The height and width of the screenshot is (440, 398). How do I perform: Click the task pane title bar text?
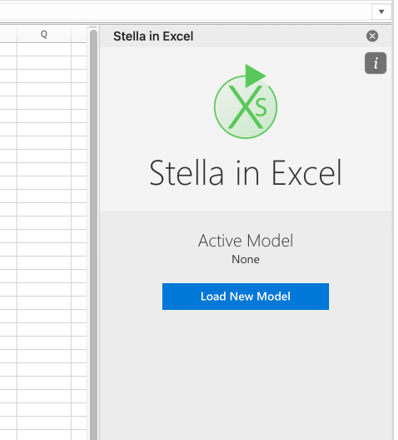153,36
